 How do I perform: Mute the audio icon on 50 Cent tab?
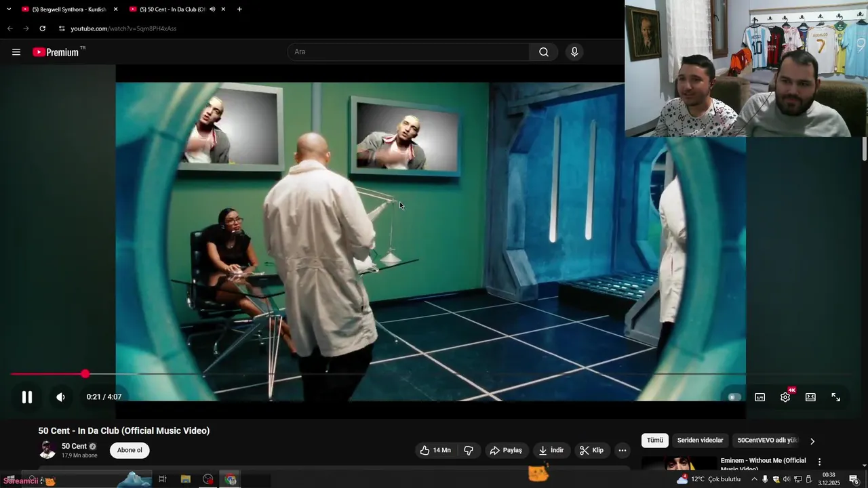(212, 9)
